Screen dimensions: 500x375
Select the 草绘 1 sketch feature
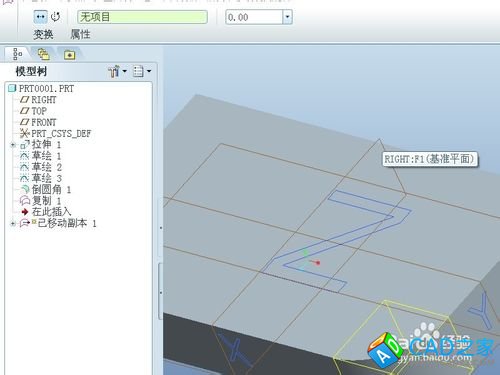point(46,156)
